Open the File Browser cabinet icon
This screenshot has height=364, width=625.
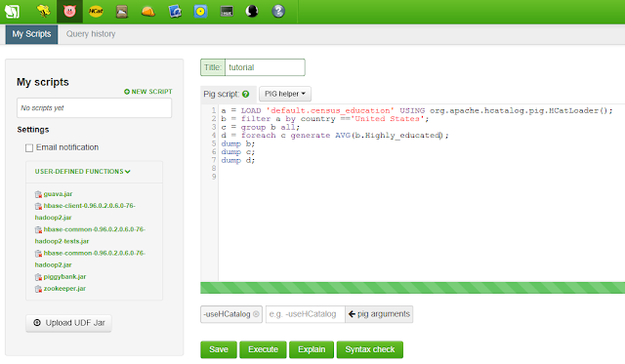pos(122,11)
